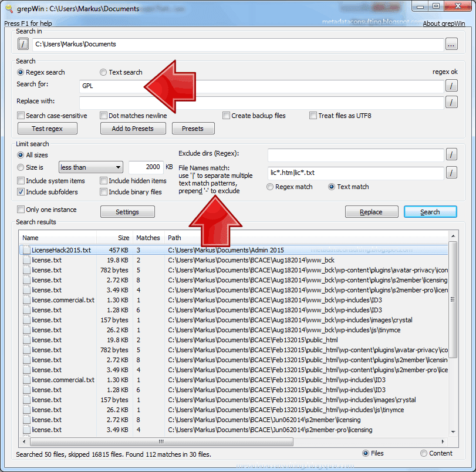
Task: Click the File Names match input field
Action: [x=356, y=173]
